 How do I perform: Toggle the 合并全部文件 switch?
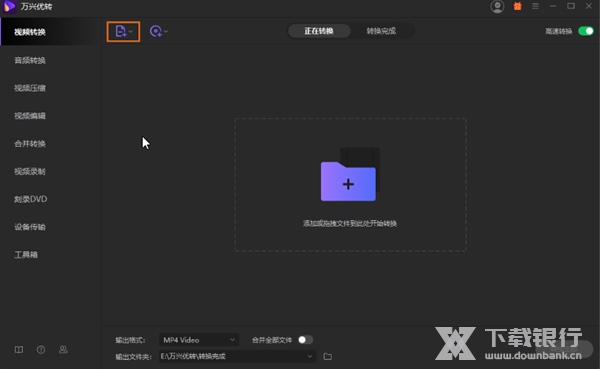click(305, 340)
